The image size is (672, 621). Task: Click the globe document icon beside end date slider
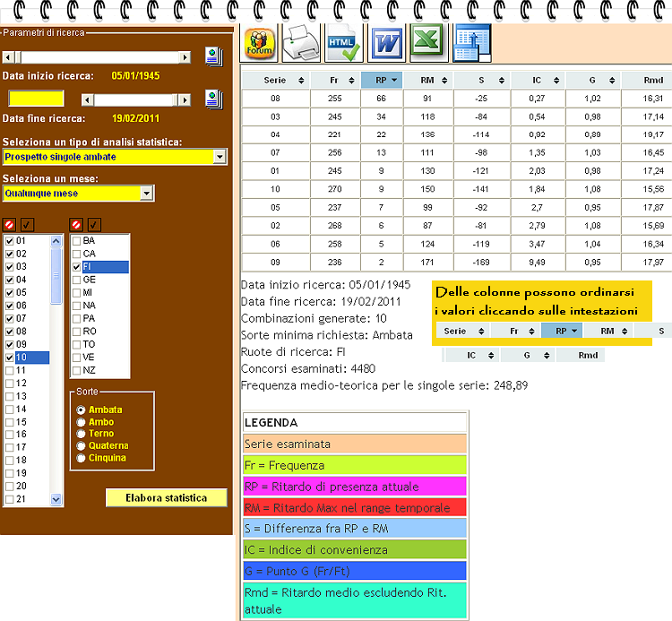click(x=214, y=99)
